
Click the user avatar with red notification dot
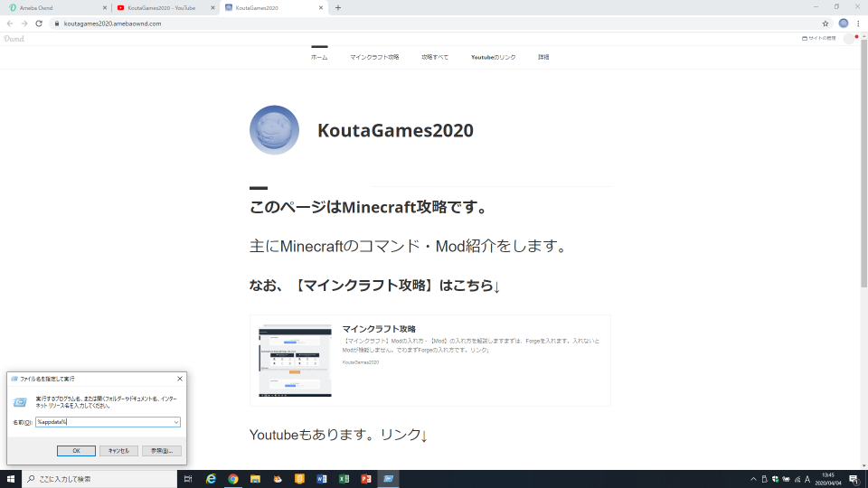pos(849,39)
